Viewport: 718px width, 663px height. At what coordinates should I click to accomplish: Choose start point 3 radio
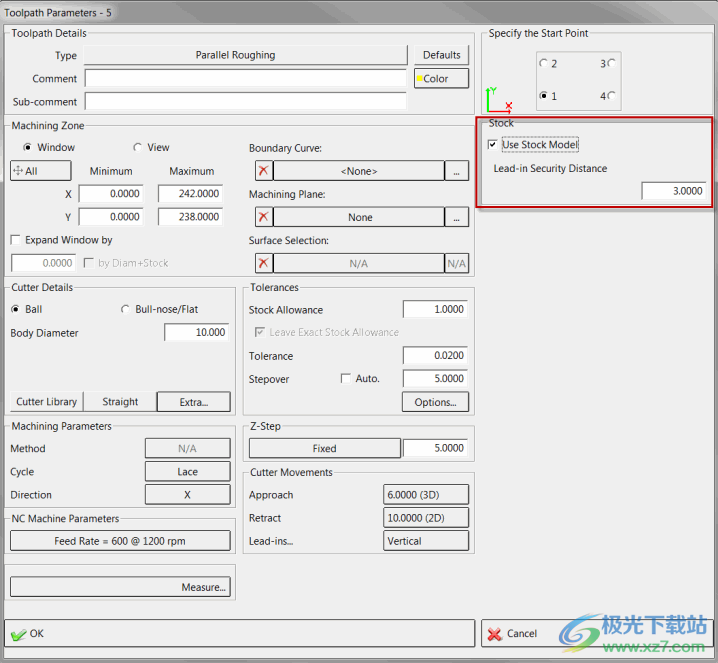[611, 63]
